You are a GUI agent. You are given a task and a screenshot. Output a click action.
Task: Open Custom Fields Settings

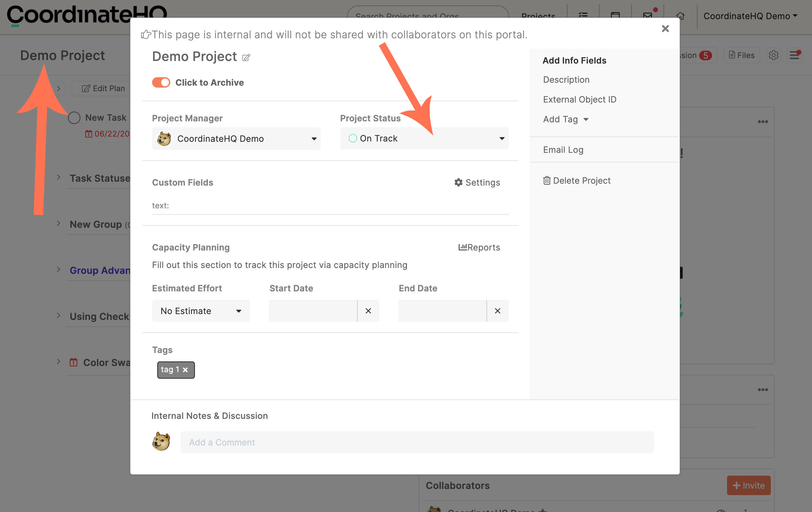[x=477, y=182]
